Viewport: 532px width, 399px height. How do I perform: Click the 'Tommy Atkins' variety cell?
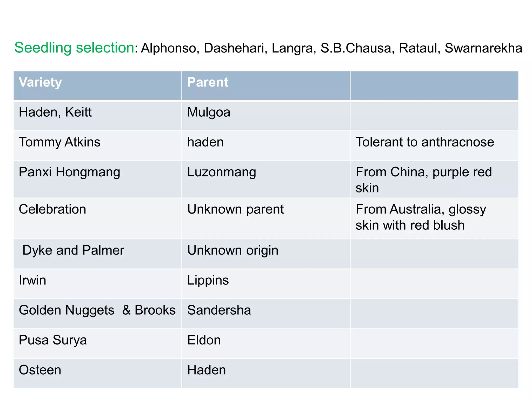coord(59,142)
